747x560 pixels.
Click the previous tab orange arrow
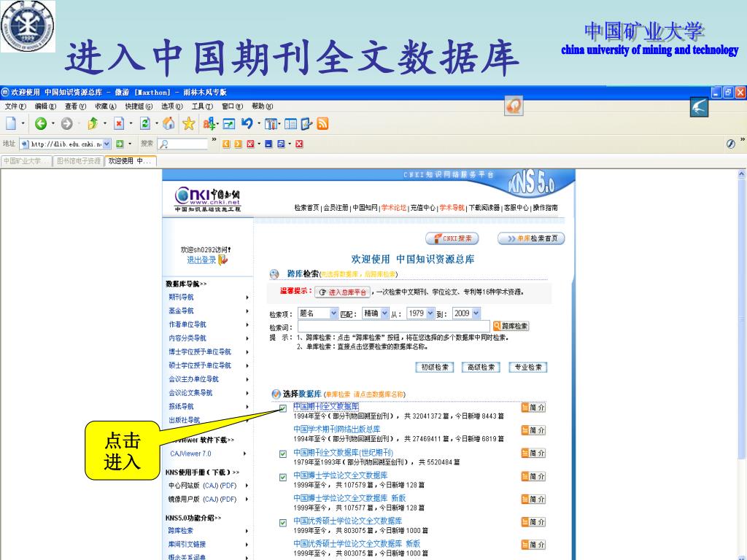(226, 144)
